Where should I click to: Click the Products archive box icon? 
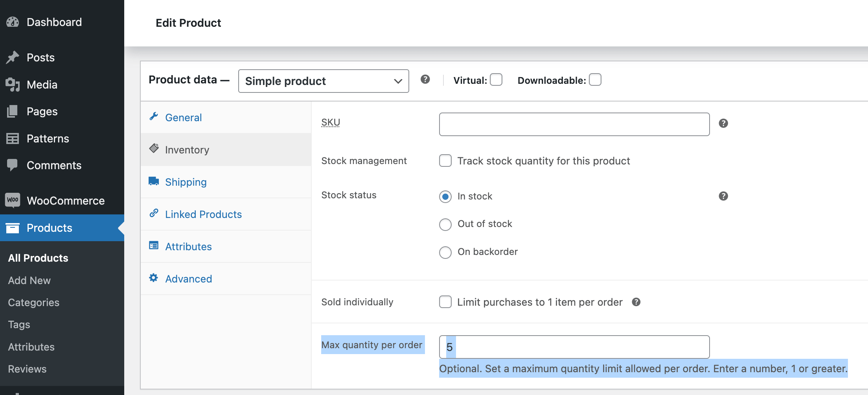click(13, 228)
